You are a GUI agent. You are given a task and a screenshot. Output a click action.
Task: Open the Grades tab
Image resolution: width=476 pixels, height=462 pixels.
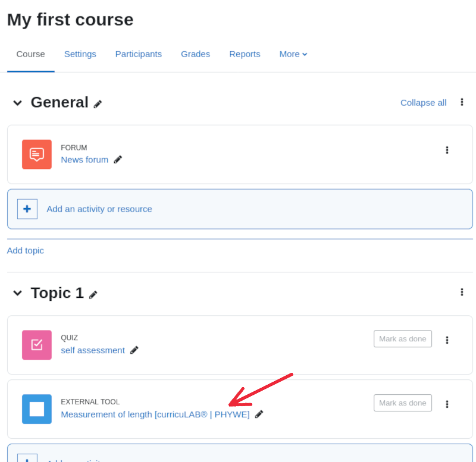point(195,54)
